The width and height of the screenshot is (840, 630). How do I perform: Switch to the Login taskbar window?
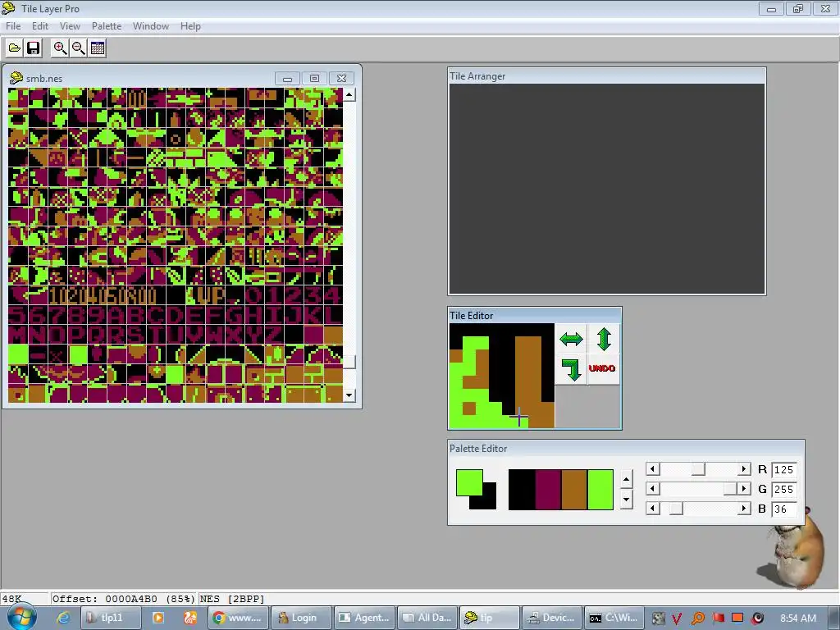301,618
